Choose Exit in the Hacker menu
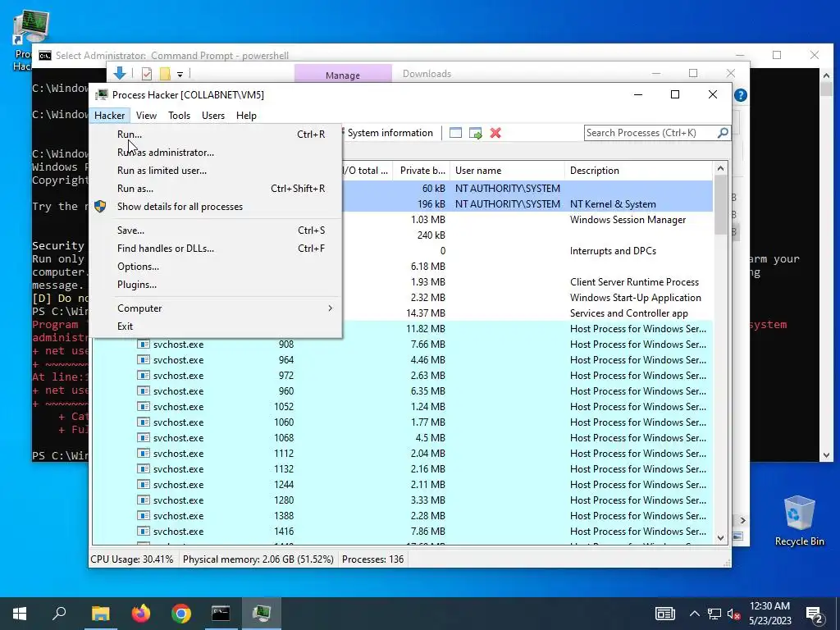Image resolution: width=840 pixels, height=630 pixels. tap(216, 326)
